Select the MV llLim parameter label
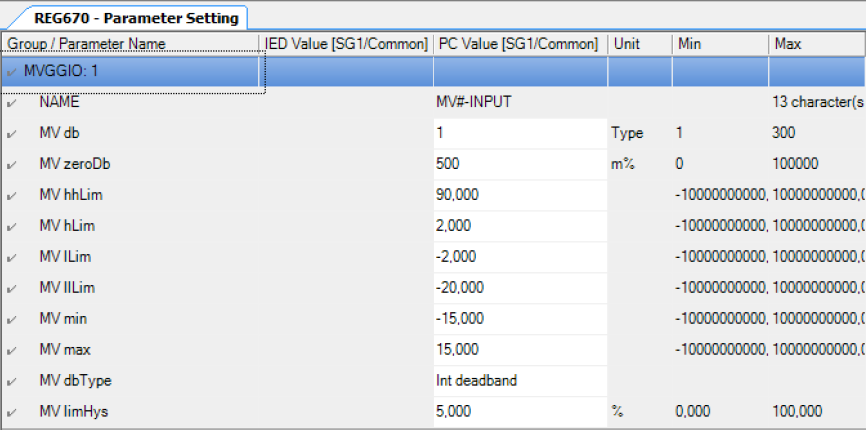This screenshot has width=868, height=430. pyautogui.click(x=67, y=288)
